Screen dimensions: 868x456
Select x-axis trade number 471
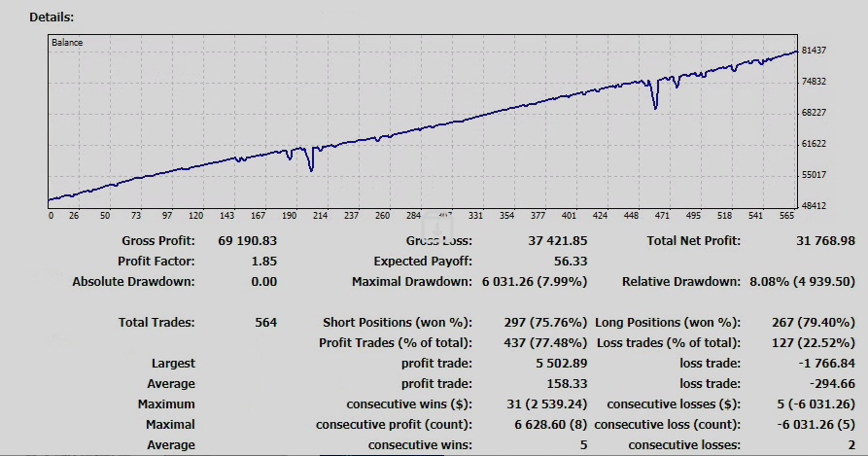pyautogui.click(x=662, y=216)
